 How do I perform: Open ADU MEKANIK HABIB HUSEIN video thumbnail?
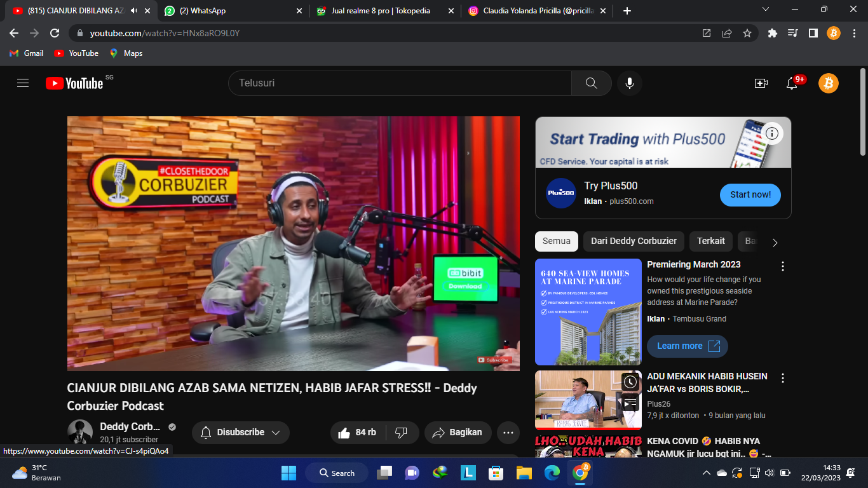point(588,400)
